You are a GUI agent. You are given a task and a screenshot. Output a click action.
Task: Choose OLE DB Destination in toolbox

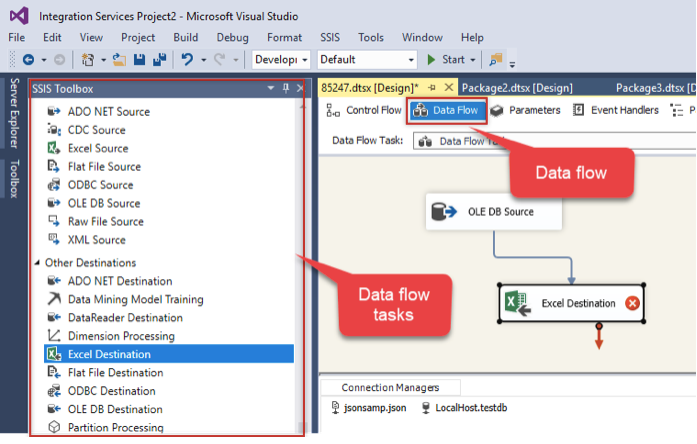[114, 409]
